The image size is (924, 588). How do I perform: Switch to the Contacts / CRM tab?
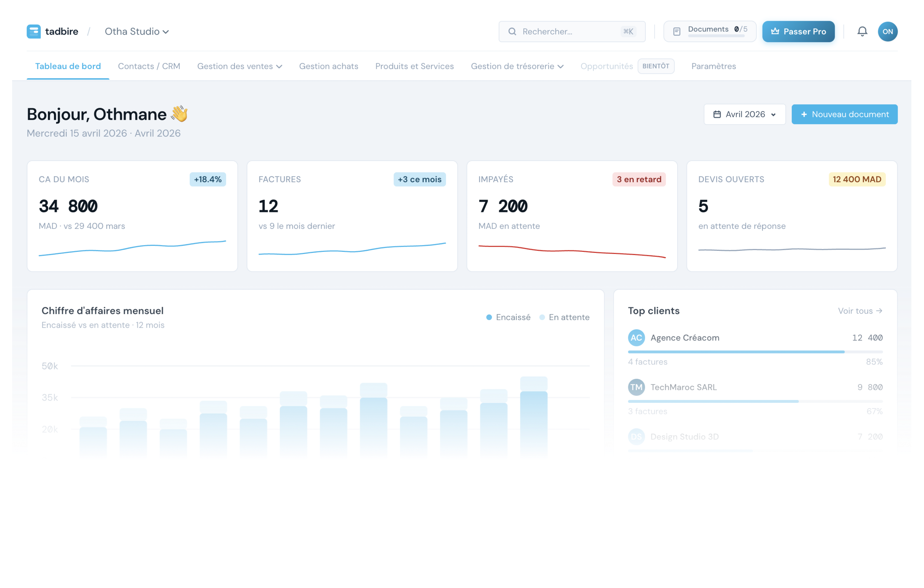[x=149, y=66]
